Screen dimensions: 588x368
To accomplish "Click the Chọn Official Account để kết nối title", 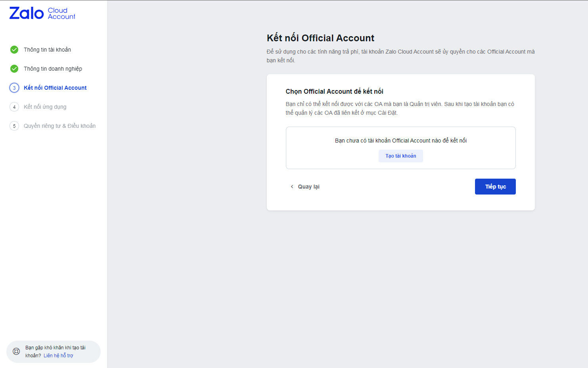I will tap(334, 91).
